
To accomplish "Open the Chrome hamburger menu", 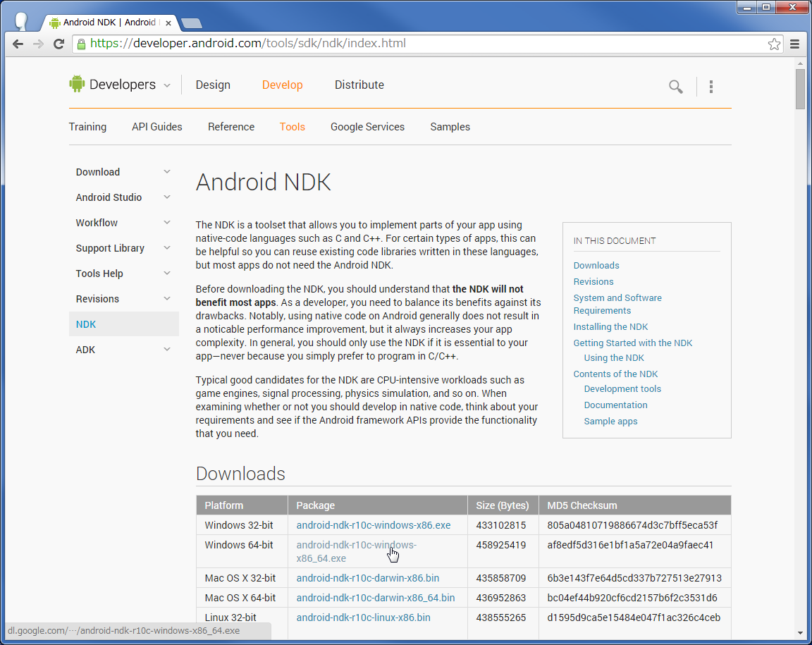I will pos(795,44).
